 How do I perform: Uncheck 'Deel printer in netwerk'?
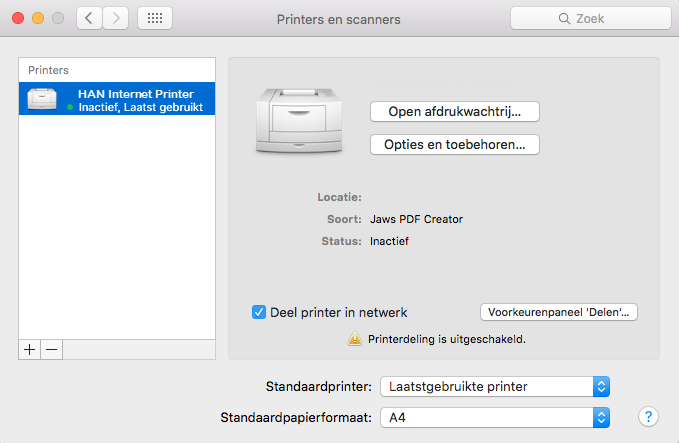pos(259,312)
